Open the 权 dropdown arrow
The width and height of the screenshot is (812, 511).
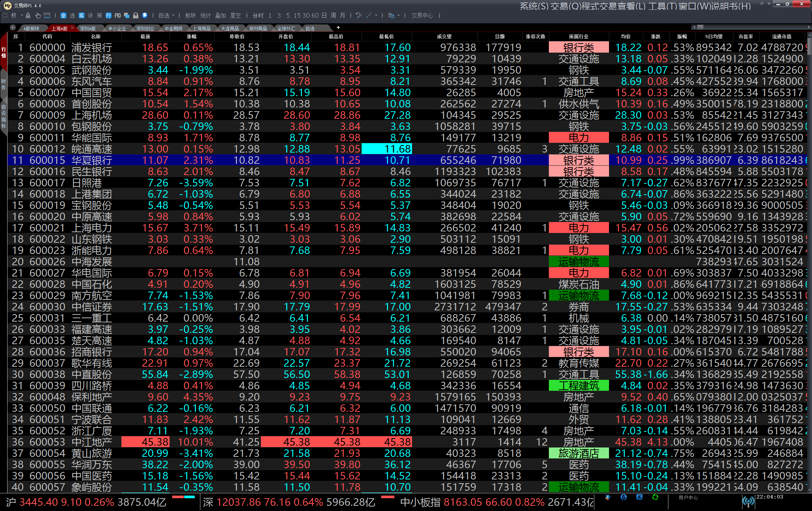tap(22, 15)
